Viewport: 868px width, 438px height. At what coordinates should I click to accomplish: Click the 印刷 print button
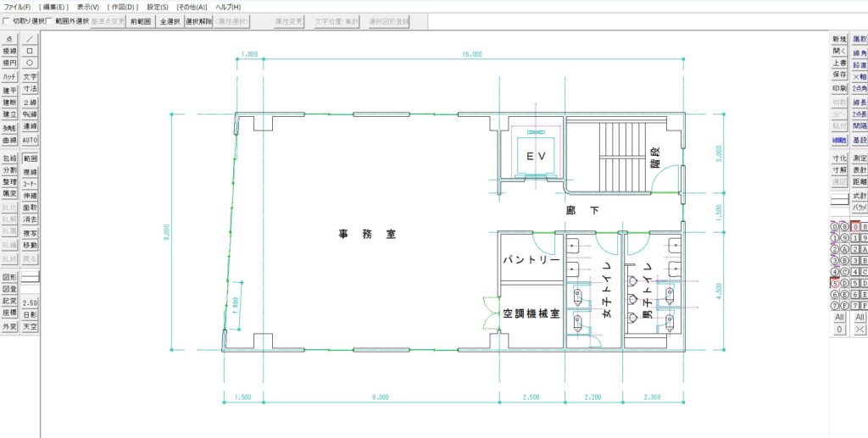tap(839, 88)
